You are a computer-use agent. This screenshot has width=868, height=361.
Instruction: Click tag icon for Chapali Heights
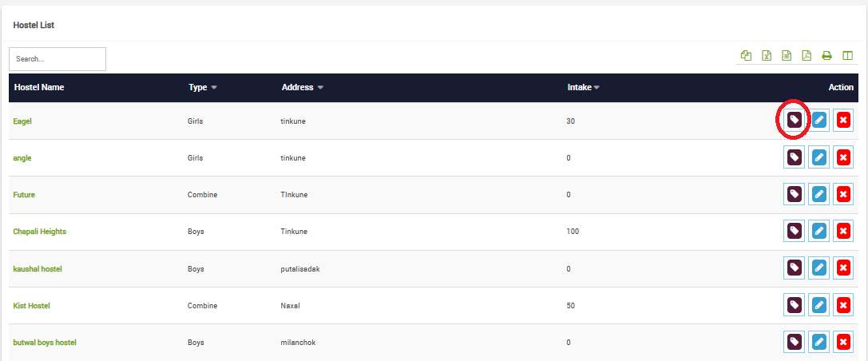click(794, 231)
